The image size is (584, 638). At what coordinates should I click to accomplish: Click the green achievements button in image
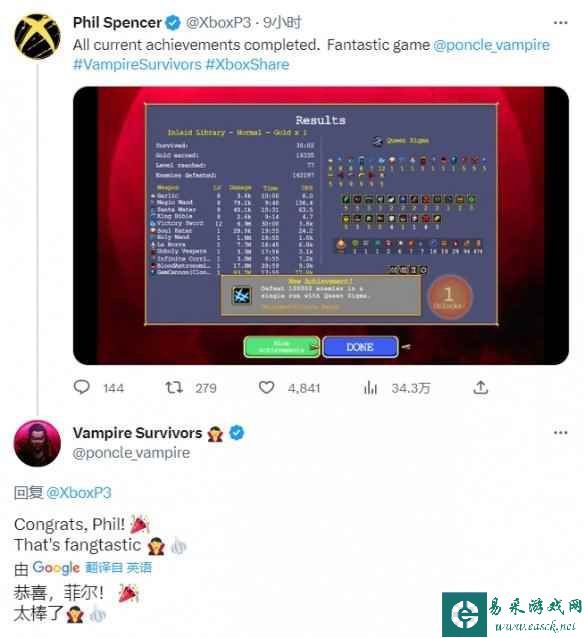pyautogui.click(x=282, y=347)
